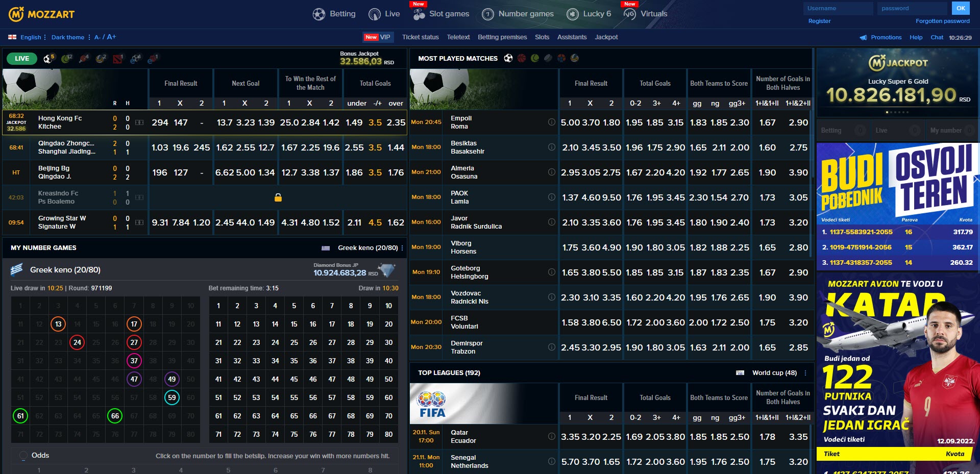Show info for Qatar vs Ecuador match
Viewport: 980px width, 474px height.
pyautogui.click(x=552, y=437)
